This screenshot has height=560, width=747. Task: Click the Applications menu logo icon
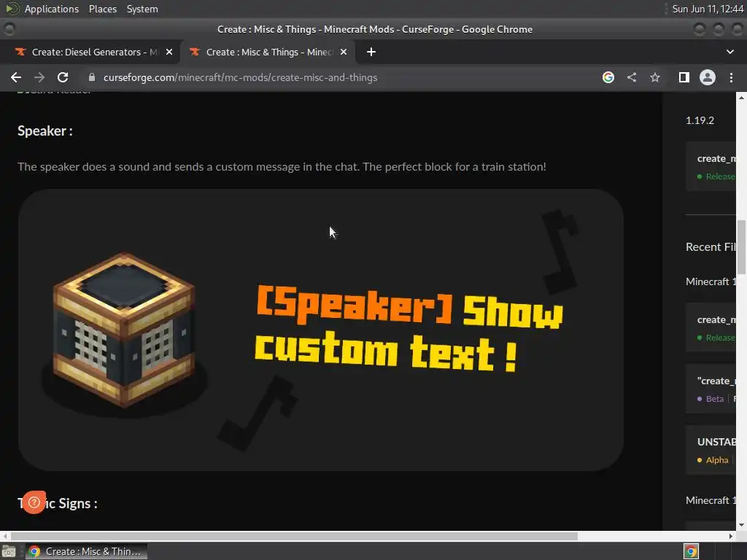[12, 9]
